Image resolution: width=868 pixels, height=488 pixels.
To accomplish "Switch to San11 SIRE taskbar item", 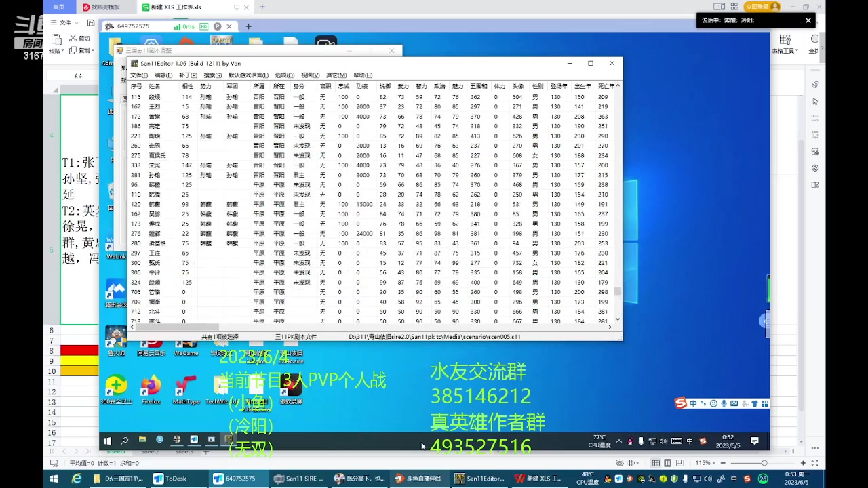I will (x=299, y=479).
